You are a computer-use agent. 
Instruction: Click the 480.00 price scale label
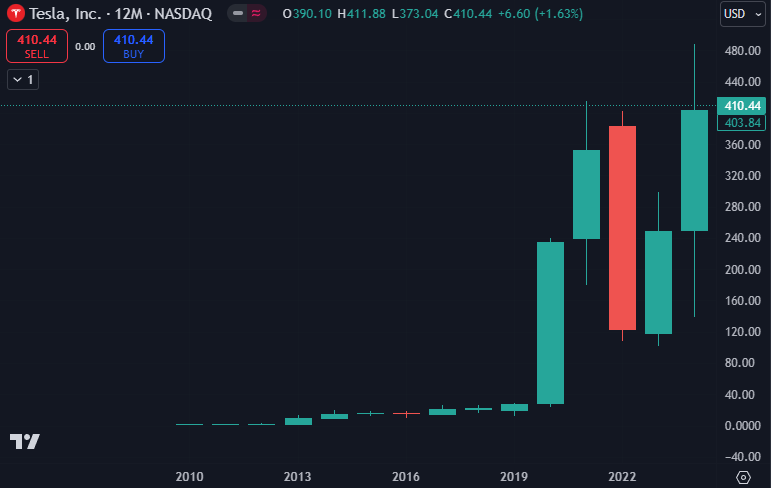click(742, 51)
